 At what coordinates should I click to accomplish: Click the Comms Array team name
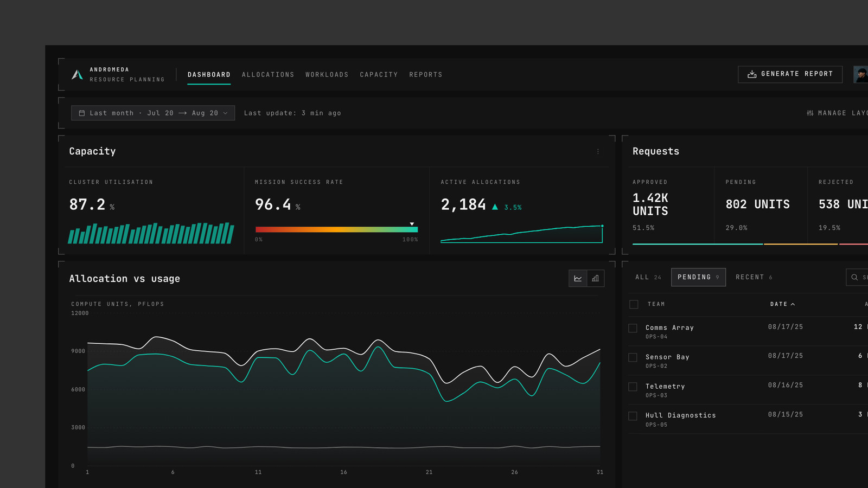669,328
